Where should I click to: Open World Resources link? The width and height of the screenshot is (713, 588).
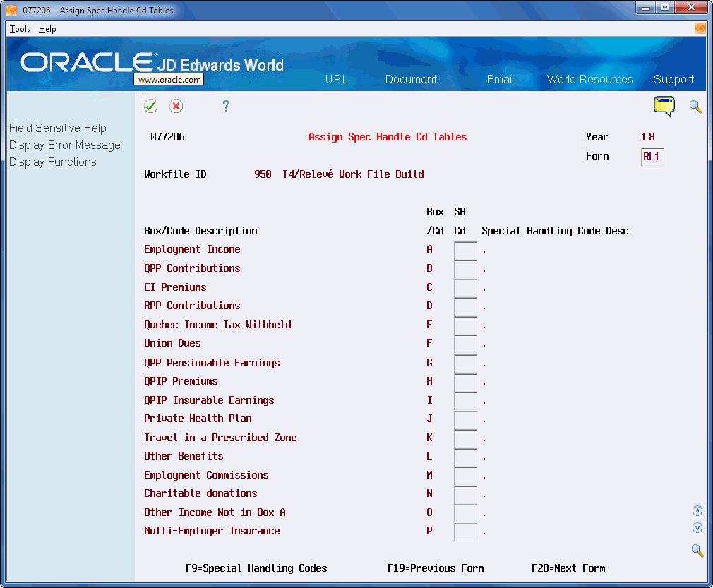pyautogui.click(x=589, y=80)
